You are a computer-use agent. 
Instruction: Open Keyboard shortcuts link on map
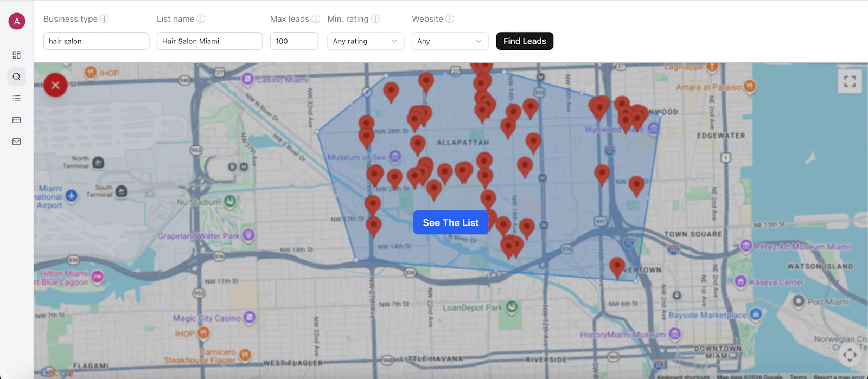pyautogui.click(x=683, y=376)
